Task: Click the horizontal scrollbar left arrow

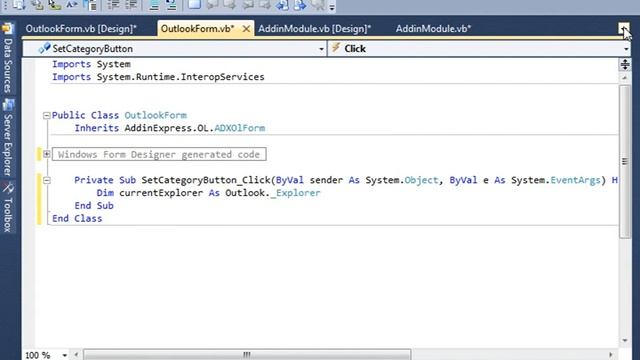Action: pyautogui.click(x=76, y=355)
